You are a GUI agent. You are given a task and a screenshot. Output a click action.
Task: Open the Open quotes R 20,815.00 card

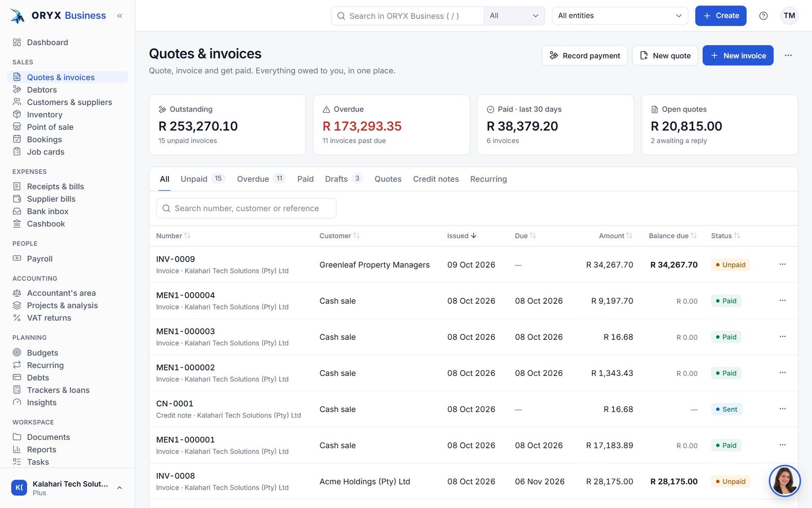(x=720, y=124)
